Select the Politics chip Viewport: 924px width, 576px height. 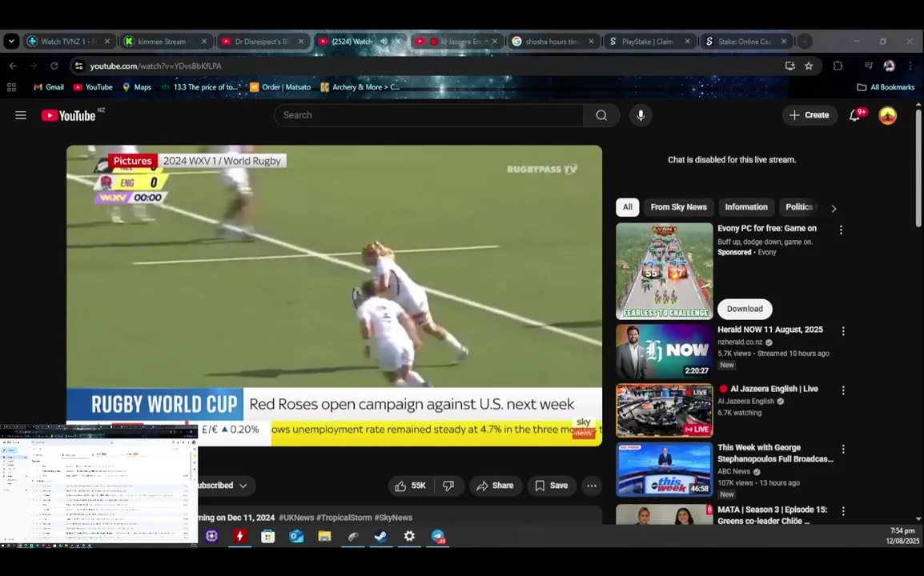pyautogui.click(x=799, y=207)
